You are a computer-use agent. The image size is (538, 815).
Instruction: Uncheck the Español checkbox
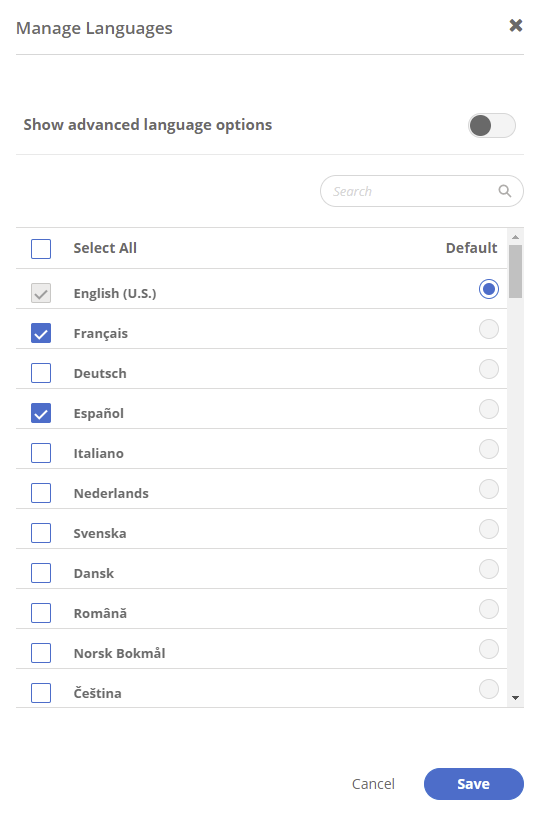[41, 413]
